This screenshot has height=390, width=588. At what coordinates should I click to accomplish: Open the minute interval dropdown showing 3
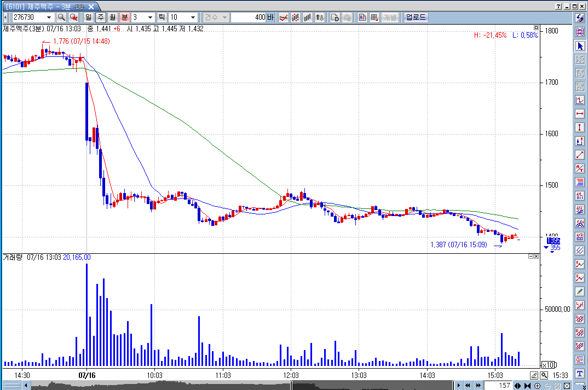coord(151,17)
